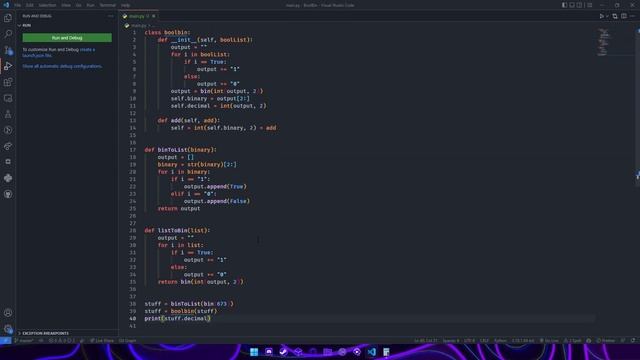Click the line number 17 in gutter
Screen dimensions: 640x360
pyautogui.click(x=133, y=150)
